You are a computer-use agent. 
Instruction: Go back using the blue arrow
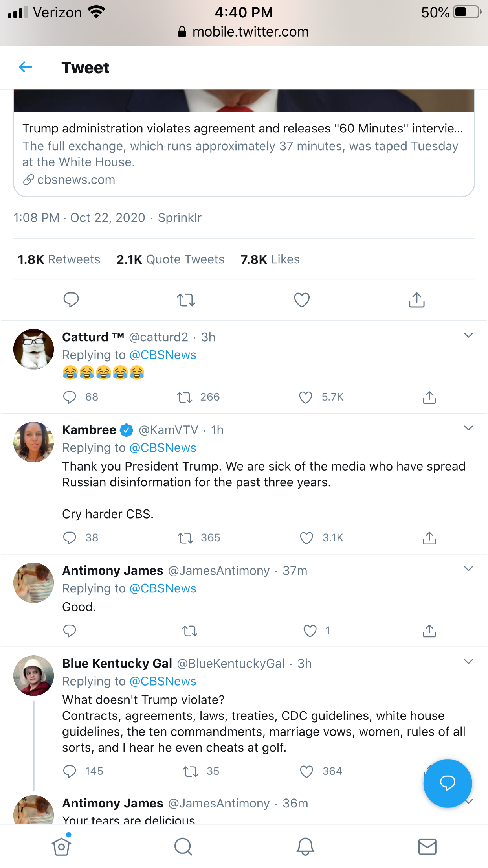point(26,67)
